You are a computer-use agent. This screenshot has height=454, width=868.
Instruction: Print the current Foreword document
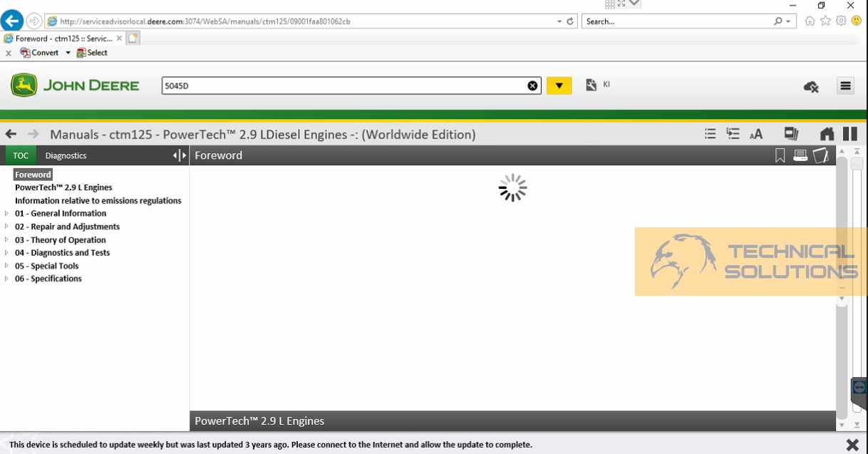tap(800, 155)
